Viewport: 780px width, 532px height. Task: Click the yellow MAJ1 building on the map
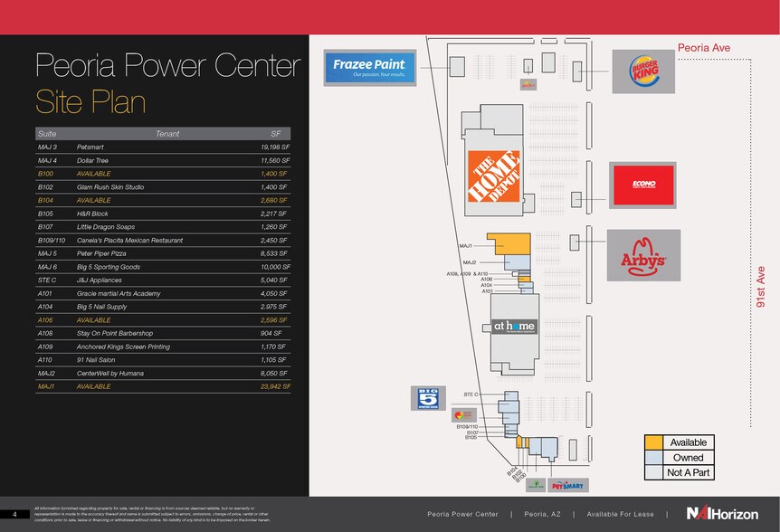[x=513, y=243]
